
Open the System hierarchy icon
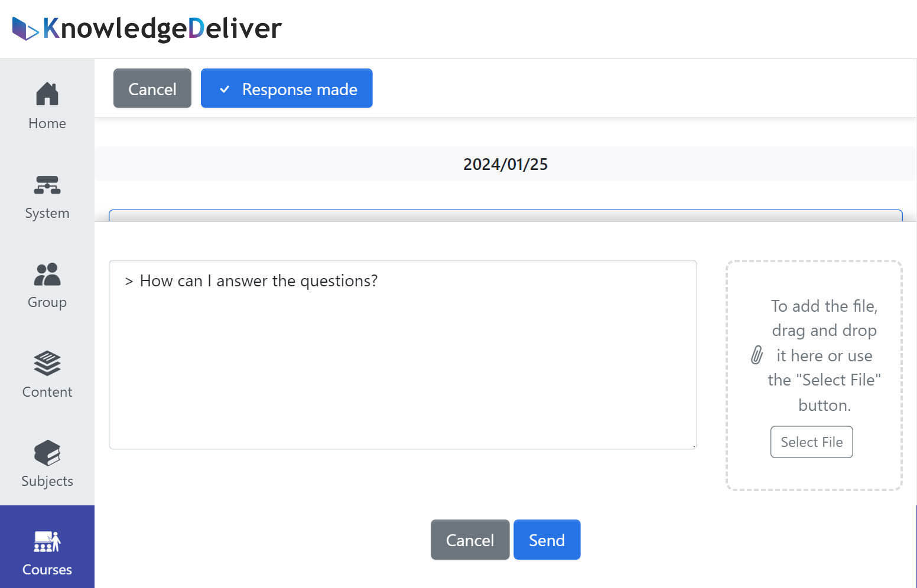tap(47, 185)
